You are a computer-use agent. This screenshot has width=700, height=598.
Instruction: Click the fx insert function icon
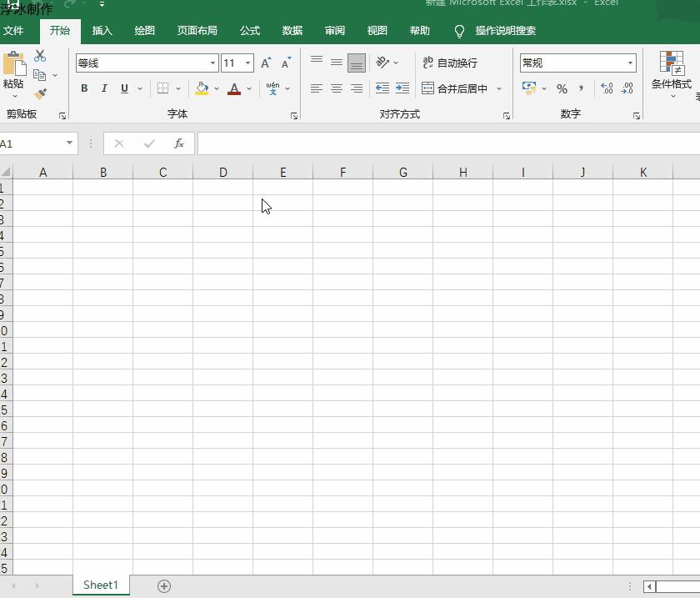(x=179, y=143)
